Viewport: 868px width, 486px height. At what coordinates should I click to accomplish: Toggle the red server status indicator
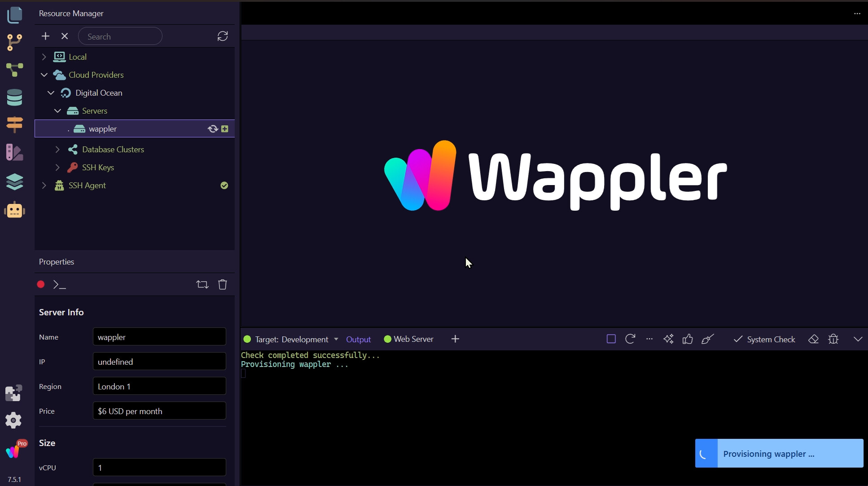point(41,284)
